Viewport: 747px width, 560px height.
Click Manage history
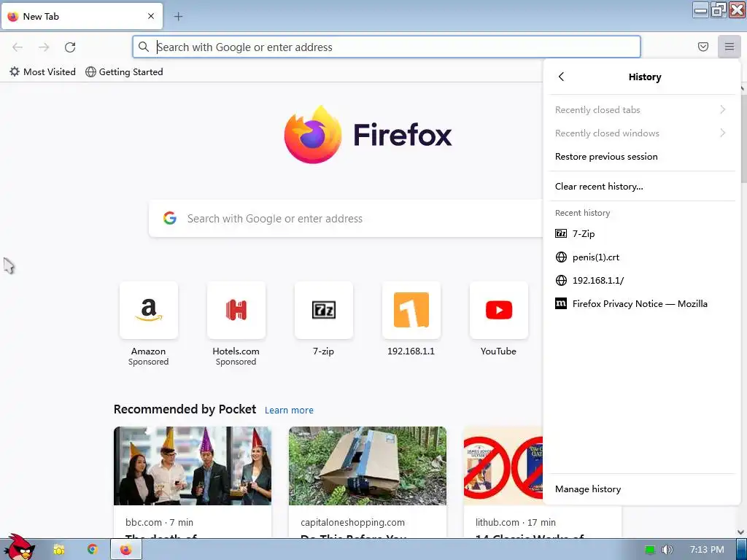(641, 489)
